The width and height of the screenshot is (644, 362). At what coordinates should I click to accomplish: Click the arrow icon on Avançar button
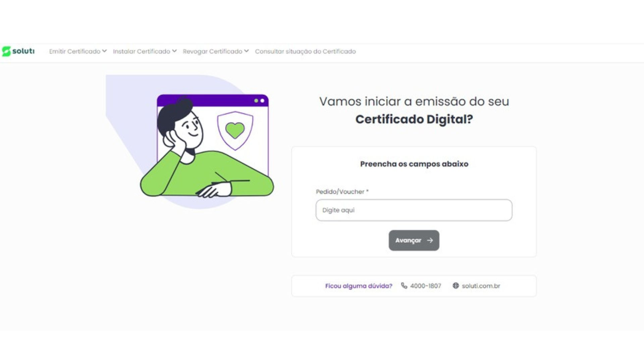[x=430, y=240]
